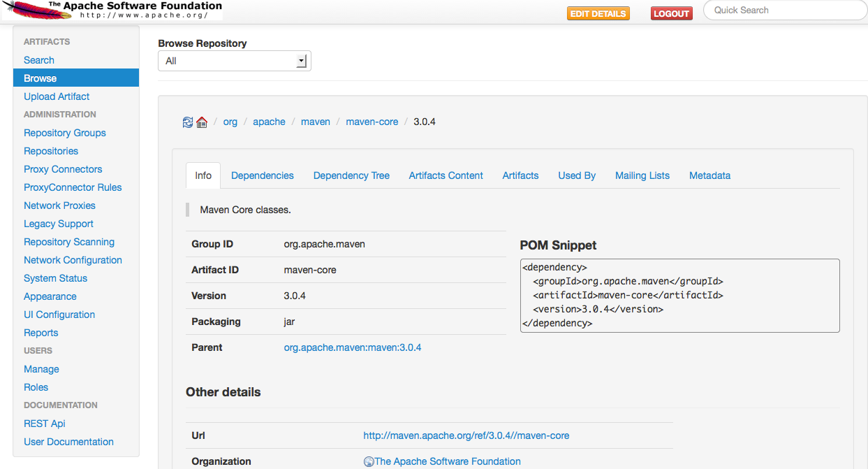868x469 pixels.
Task: Go to Repository Groups
Action: [x=65, y=133]
